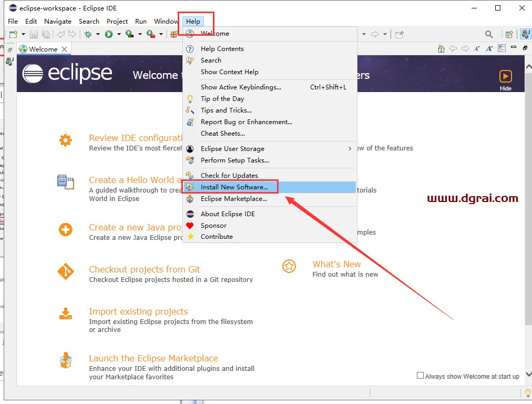Screen dimensions: 532x404
Task: Expand the External Tools dropdown arrow
Action: [x=161, y=34]
